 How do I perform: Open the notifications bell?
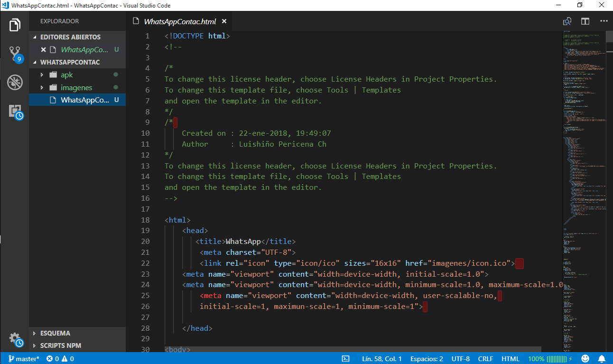602,359
